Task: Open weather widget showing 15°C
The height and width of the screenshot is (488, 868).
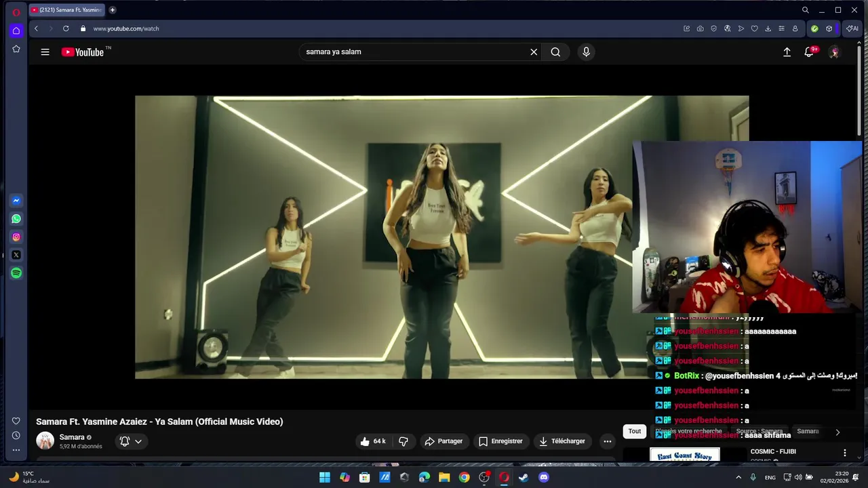Action: (x=29, y=477)
